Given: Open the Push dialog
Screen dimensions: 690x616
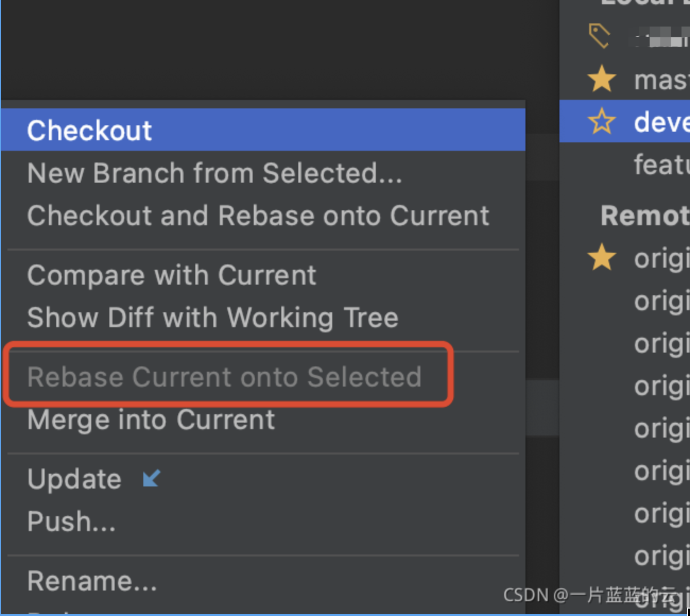Looking at the screenshot, I should coord(71,521).
